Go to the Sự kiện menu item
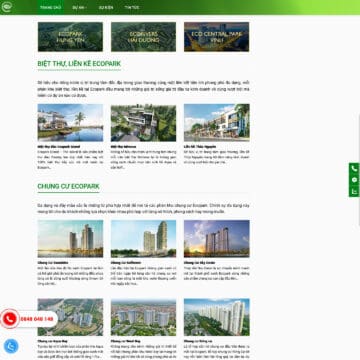Viewport: 360px width, 360px height. pyautogui.click(x=106, y=7)
